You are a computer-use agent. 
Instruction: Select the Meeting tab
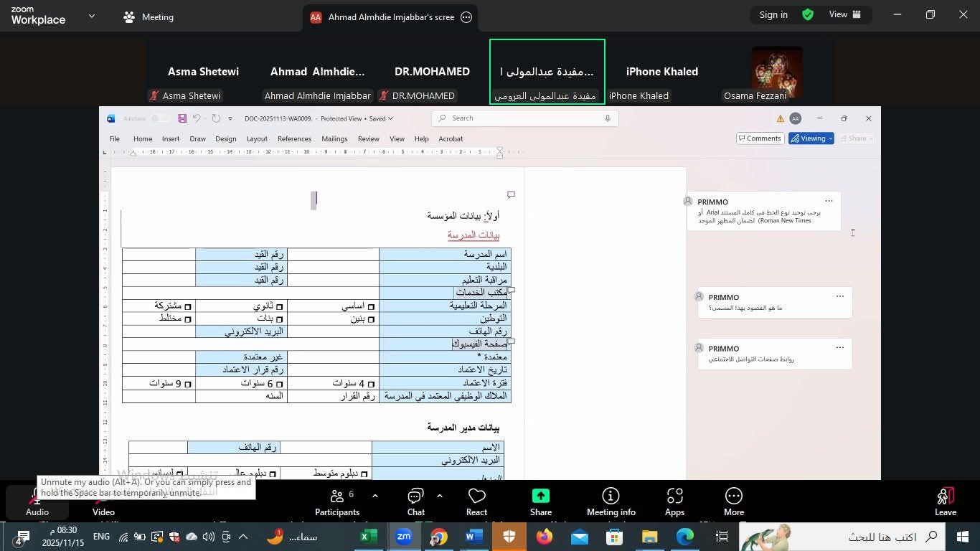click(x=149, y=17)
